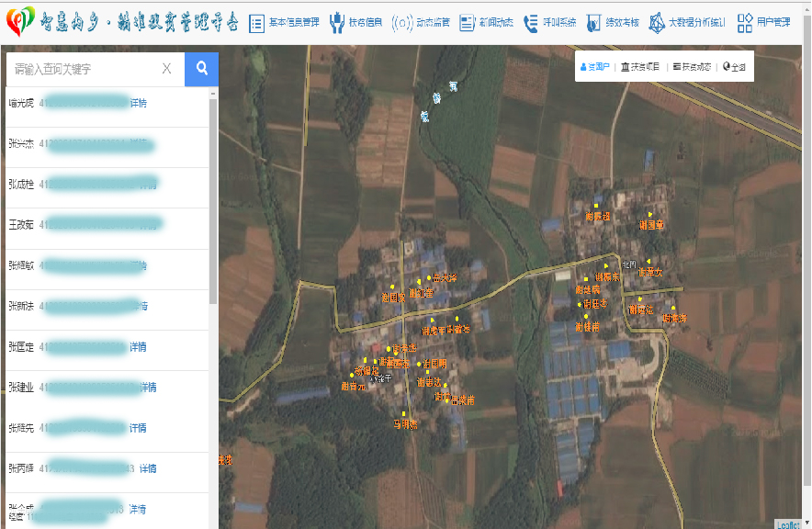
Task: Open 大数据分析统计 analytics page
Action: point(686,22)
